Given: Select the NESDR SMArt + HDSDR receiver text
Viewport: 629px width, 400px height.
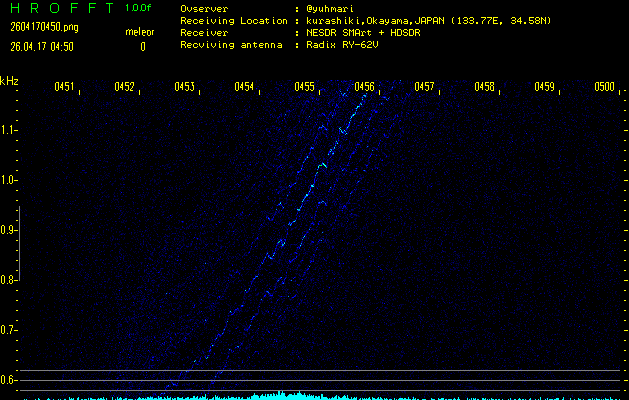Looking at the screenshot, I should click(x=365, y=33).
